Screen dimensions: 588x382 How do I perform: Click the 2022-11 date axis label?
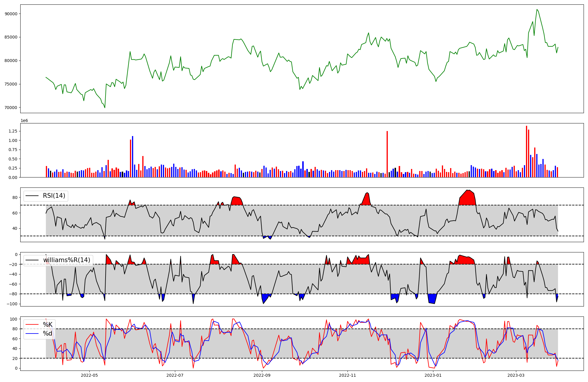[348, 375]
